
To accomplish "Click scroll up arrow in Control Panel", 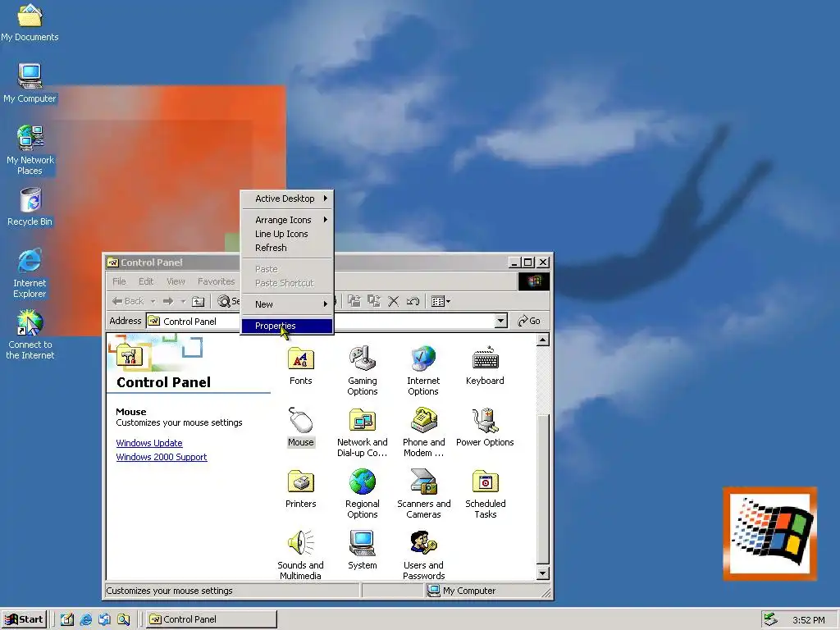I will (543, 340).
